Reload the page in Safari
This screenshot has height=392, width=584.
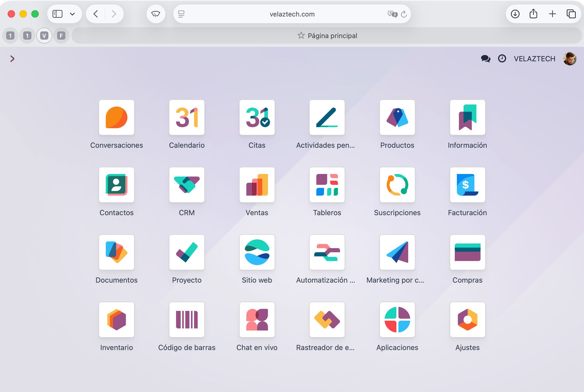[x=404, y=14]
